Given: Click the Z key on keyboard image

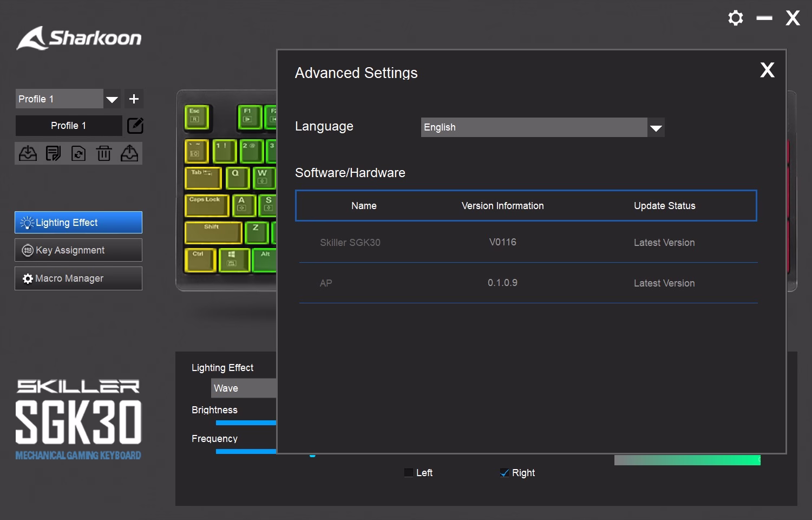Looking at the screenshot, I should [x=257, y=233].
